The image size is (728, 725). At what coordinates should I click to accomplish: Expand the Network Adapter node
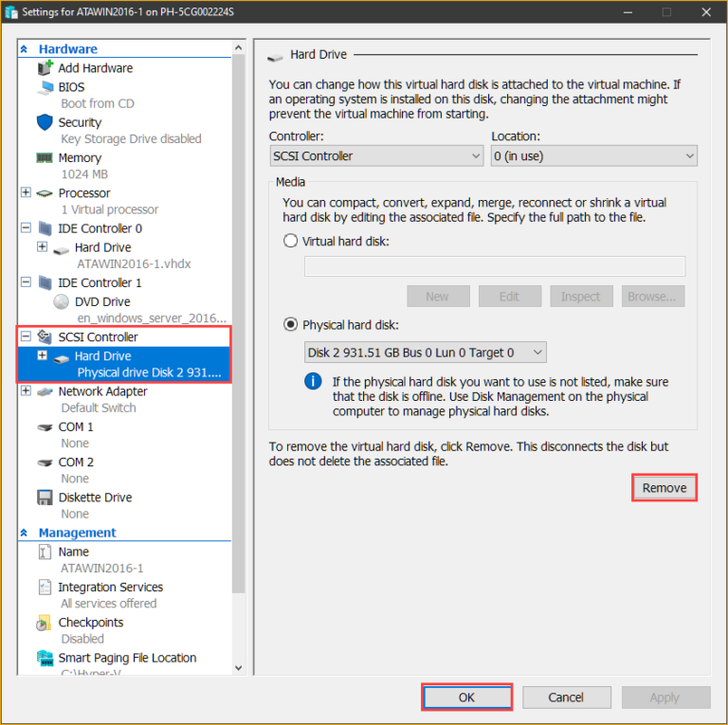pos(26,390)
